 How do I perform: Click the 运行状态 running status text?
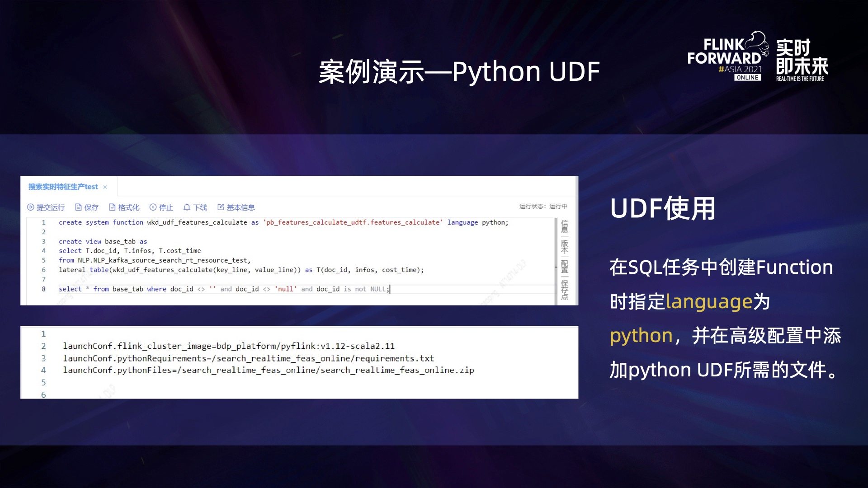pyautogui.click(x=543, y=206)
